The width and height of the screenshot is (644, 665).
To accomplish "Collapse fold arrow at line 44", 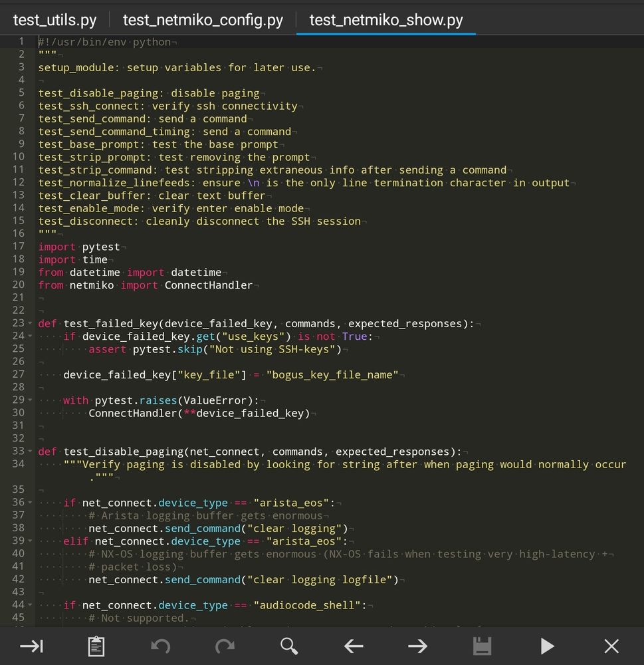I will pos(30,604).
